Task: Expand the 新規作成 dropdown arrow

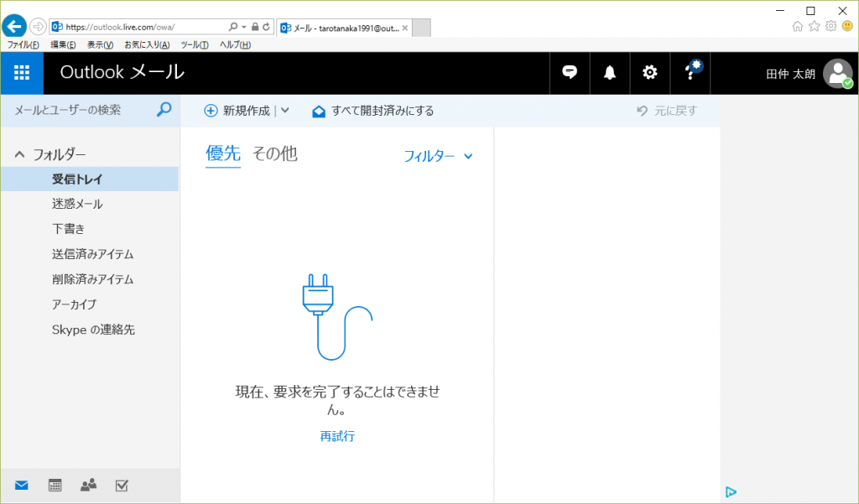Action: (285, 110)
